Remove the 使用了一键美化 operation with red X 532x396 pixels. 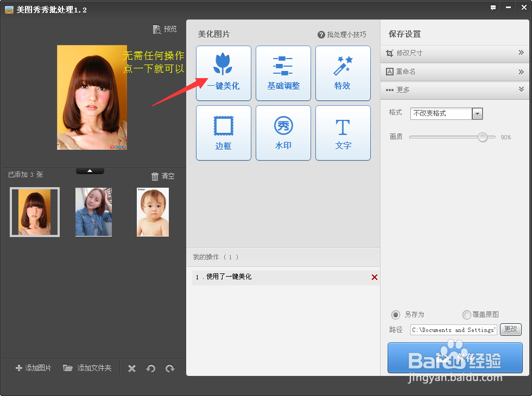pyautogui.click(x=374, y=277)
